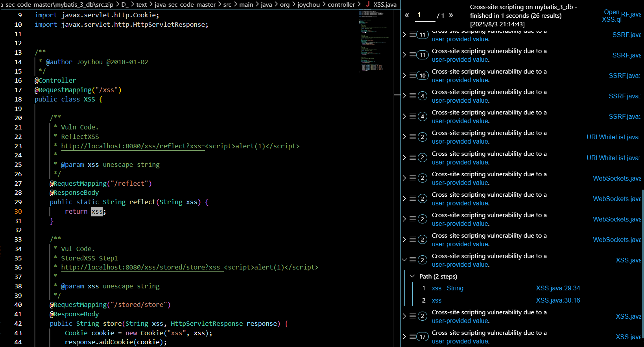Expand the result with 17 path steps
644x347 pixels.
[404, 336]
